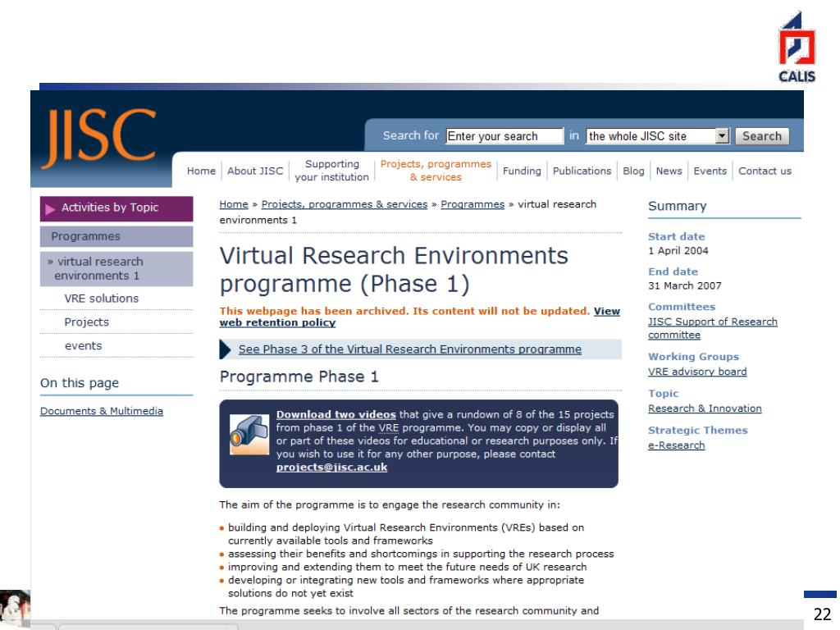Screen dimensions: 840x630
Task: Select Activities by Topic sidebar heading
Action: coord(116,208)
